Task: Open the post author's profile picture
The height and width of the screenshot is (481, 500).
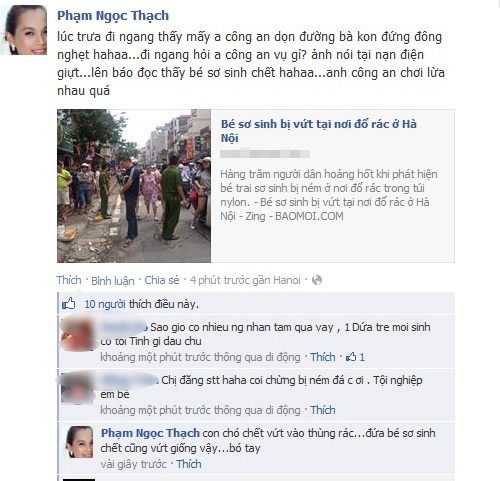Action: 24,30
